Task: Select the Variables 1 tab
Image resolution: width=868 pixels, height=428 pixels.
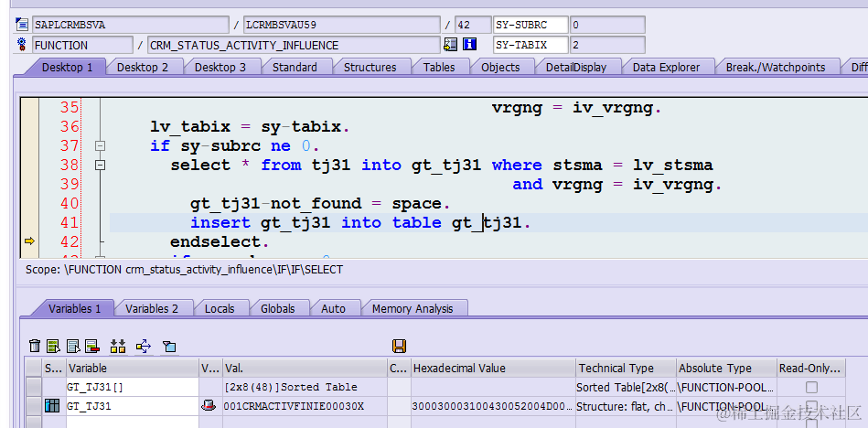Action: pos(75,308)
